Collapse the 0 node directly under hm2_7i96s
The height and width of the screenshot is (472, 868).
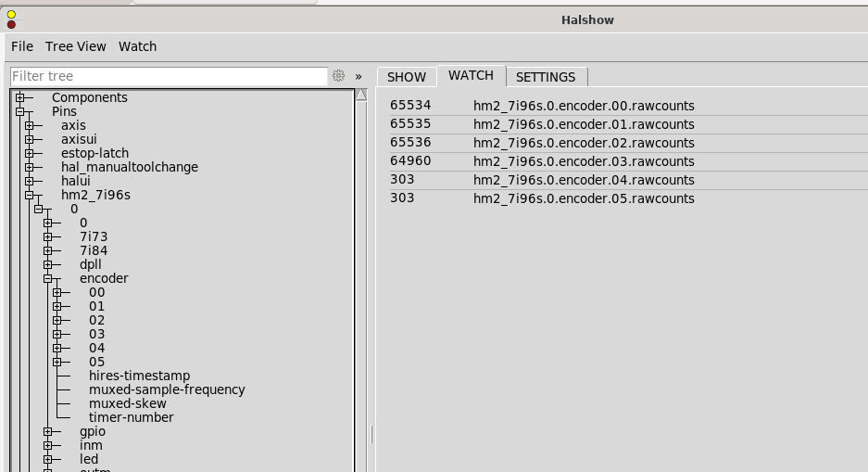[x=39, y=209]
